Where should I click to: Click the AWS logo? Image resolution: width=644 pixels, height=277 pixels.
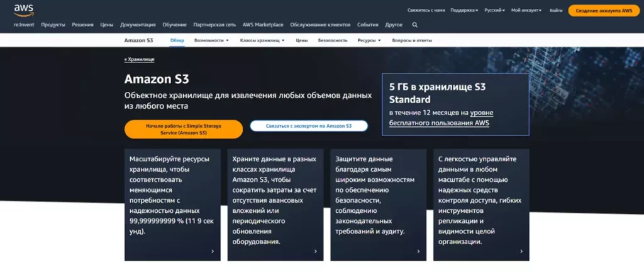pyautogui.click(x=23, y=10)
